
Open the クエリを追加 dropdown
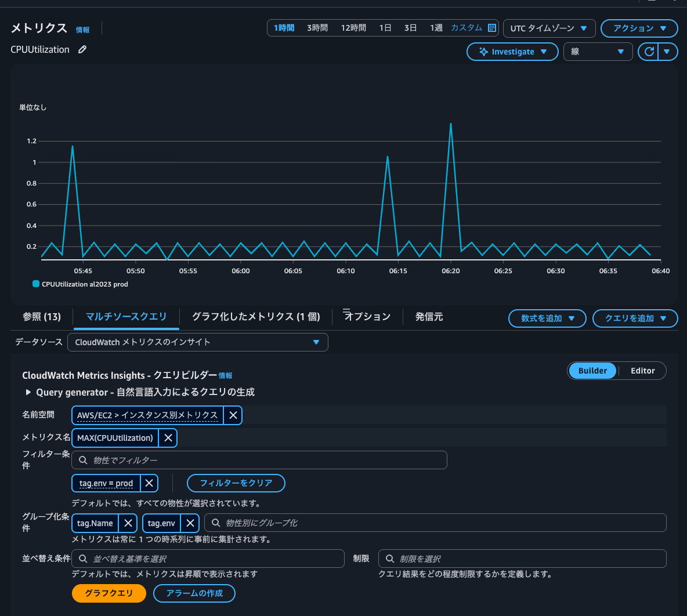[x=635, y=318]
